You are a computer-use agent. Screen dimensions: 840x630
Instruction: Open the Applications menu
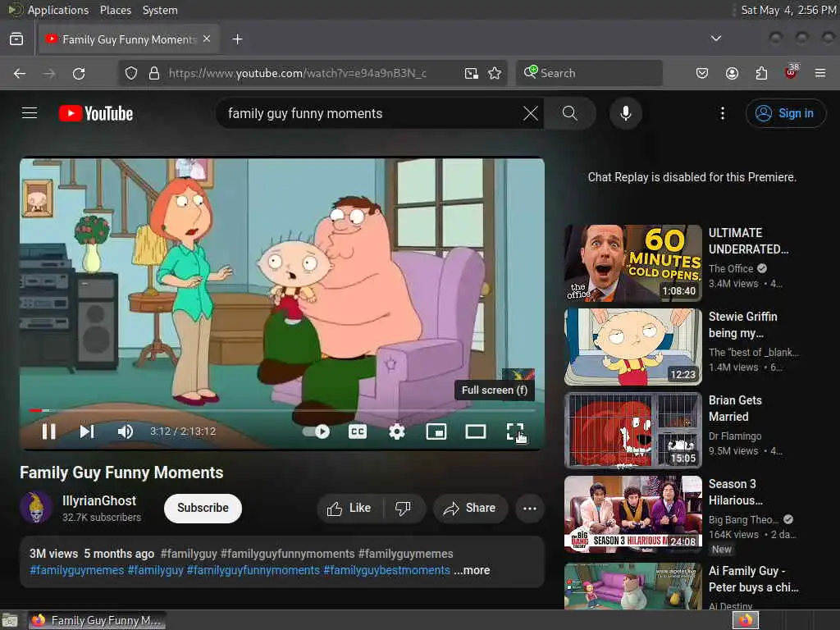tap(58, 10)
